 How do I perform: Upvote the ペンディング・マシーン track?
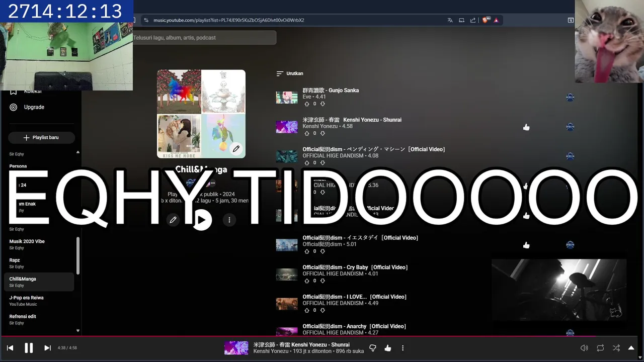point(307,163)
